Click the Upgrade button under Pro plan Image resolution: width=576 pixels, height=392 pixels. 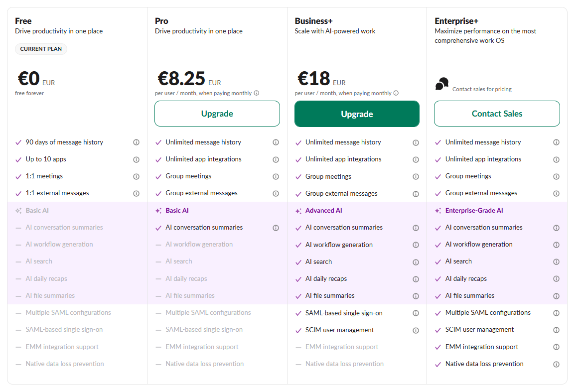[x=217, y=114]
